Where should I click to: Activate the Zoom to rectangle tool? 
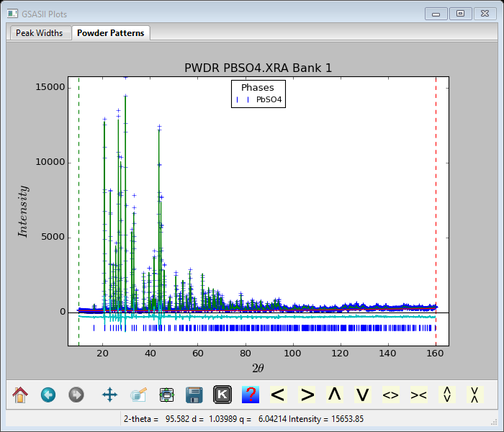(138, 395)
